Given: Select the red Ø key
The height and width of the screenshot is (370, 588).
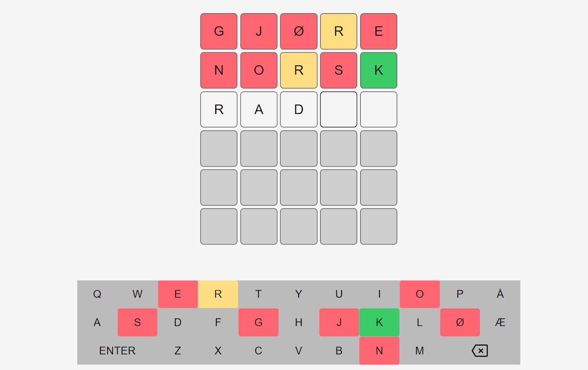Looking at the screenshot, I should point(460,322).
